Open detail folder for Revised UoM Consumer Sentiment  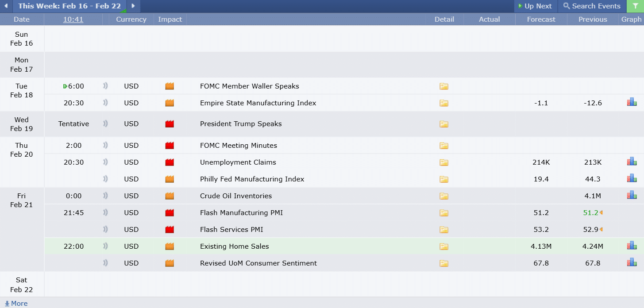tap(444, 263)
